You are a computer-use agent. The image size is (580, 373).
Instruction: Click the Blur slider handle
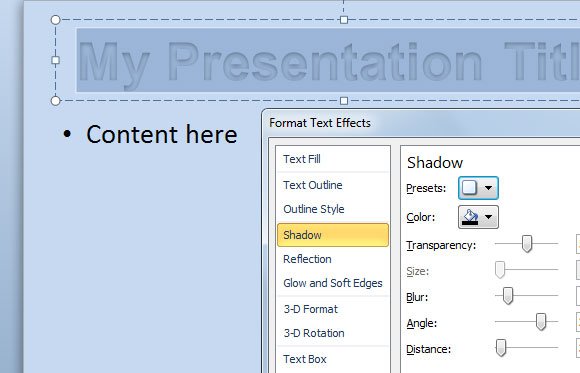[508, 296]
